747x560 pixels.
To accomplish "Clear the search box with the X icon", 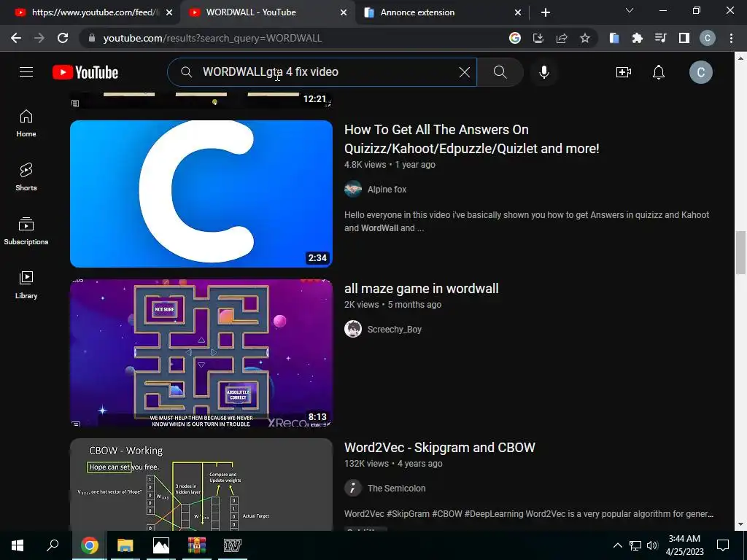I will pyautogui.click(x=465, y=72).
